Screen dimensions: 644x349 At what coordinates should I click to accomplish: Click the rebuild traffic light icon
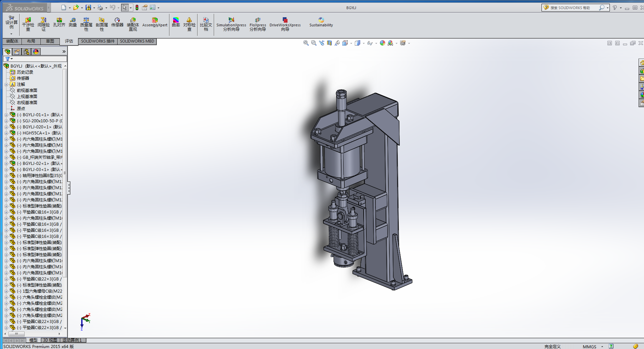137,7
